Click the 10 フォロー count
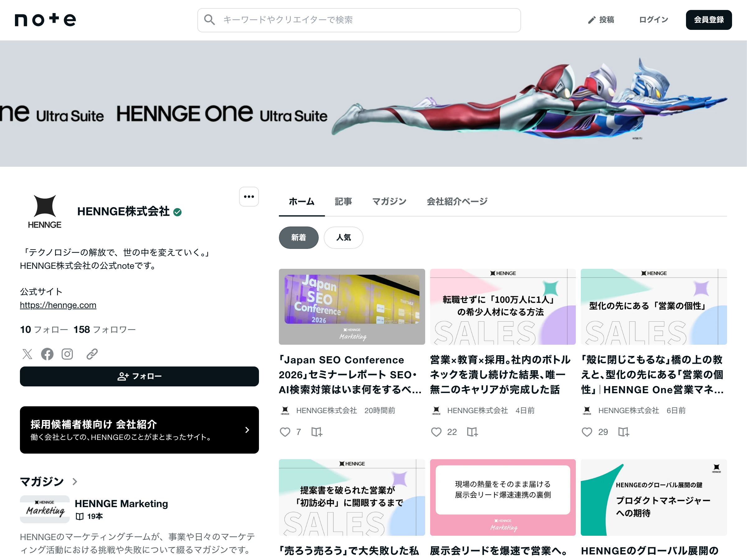The height and width of the screenshot is (560, 747). [x=44, y=329]
